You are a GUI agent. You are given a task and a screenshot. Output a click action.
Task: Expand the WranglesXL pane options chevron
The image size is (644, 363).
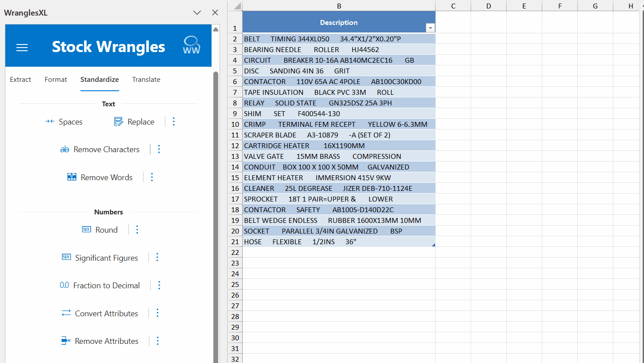point(197,13)
